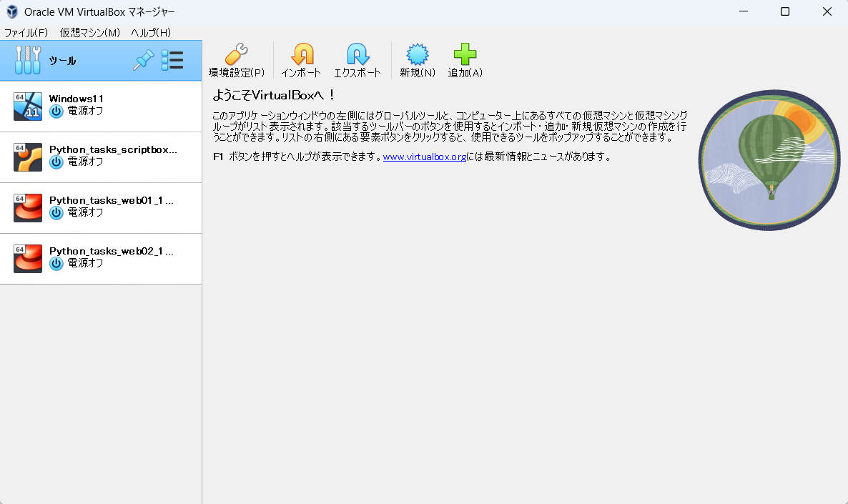The width and height of the screenshot is (848, 504).
Task: Click the エクスポート export appliance icon
Action: click(358, 54)
